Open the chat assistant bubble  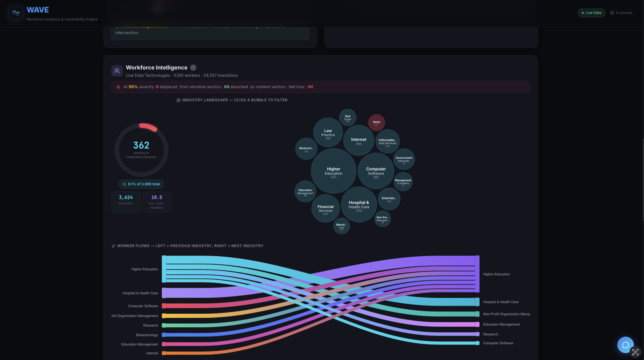pyautogui.click(x=625, y=344)
